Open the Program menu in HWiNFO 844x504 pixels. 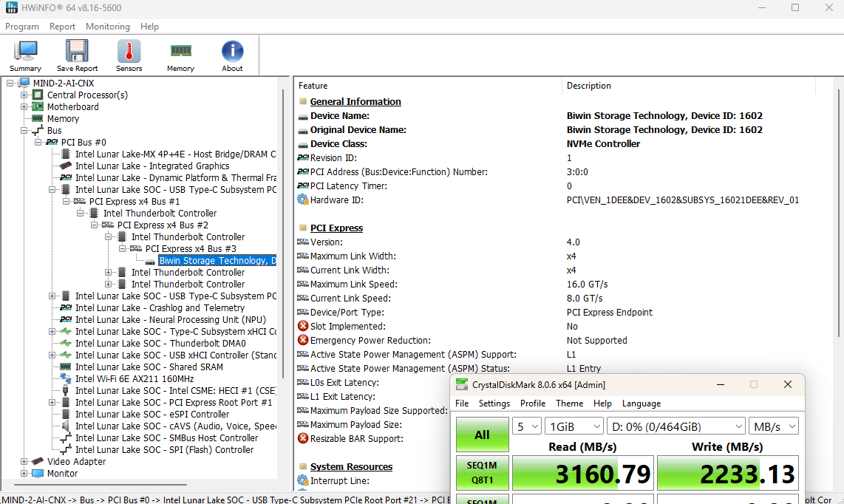[22, 27]
